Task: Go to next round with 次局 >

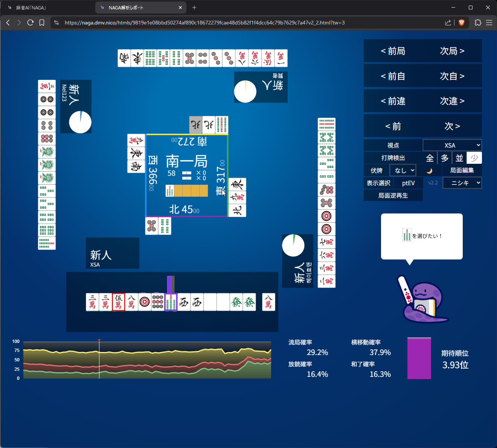Action: click(x=452, y=51)
